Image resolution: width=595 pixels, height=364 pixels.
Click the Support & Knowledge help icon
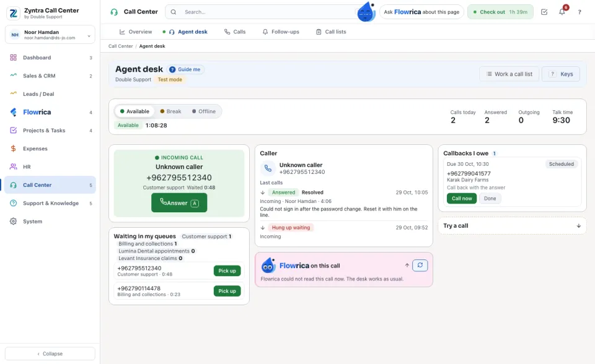[x=13, y=203]
